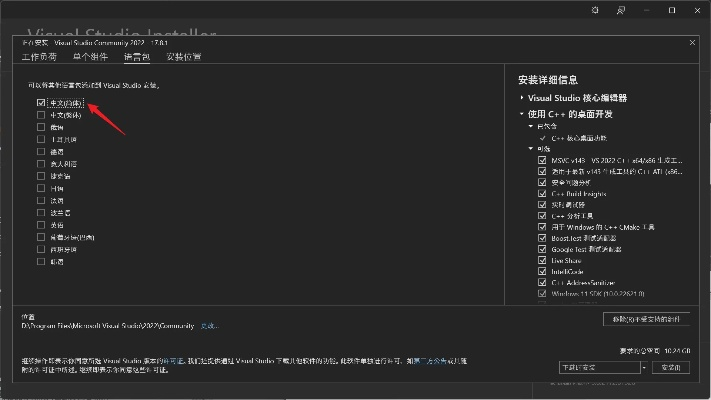
Task: Collapse the 可选 components section
Action: click(531, 148)
